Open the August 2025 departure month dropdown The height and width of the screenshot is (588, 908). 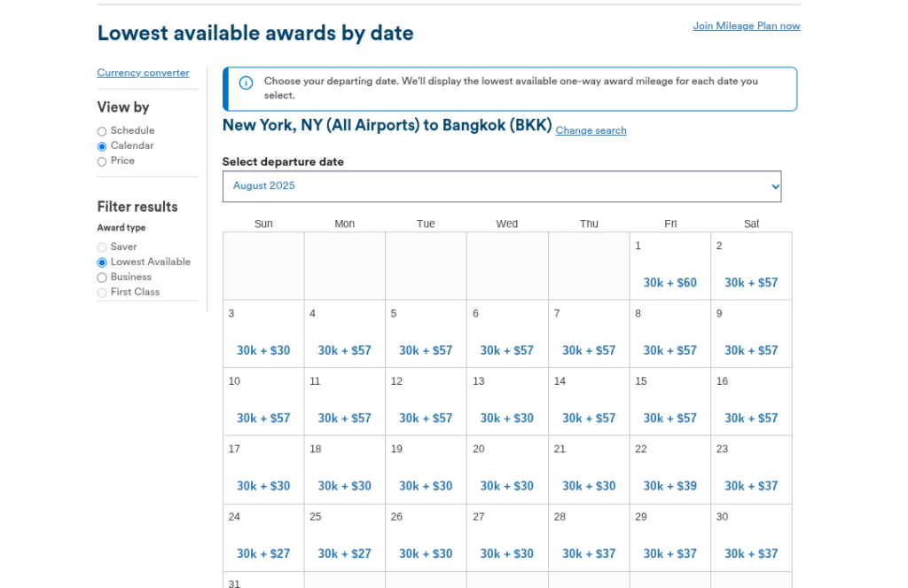click(x=502, y=186)
